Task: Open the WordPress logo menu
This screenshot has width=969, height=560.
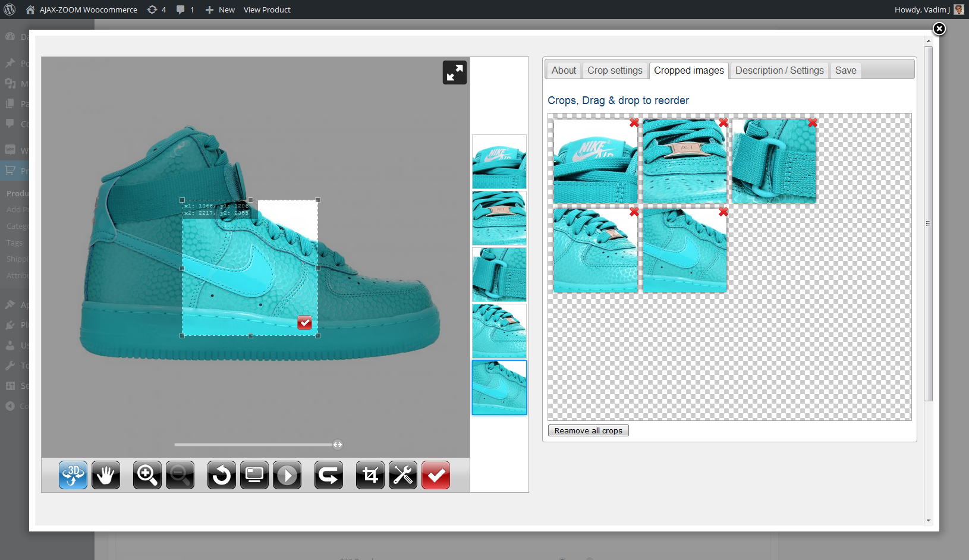Action: click(10, 10)
